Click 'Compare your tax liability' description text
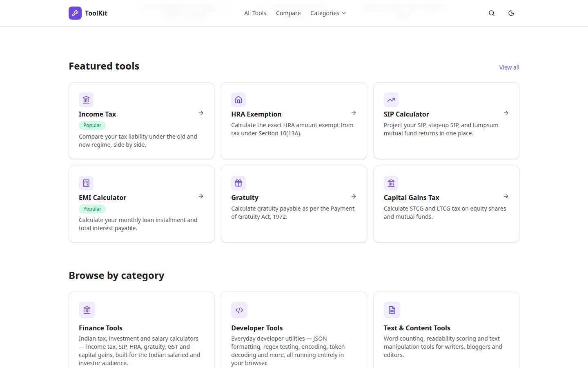This screenshot has height=368, width=588. tap(138, 141)
